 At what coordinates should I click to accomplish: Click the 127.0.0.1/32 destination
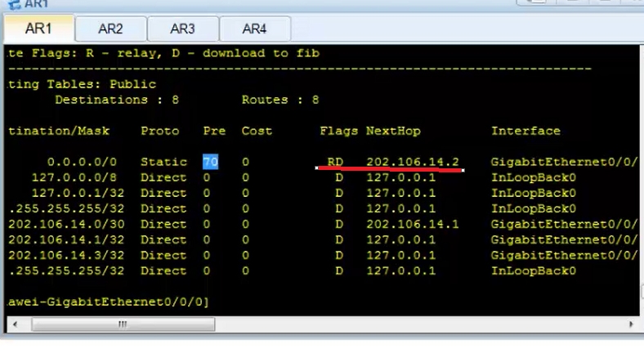coord(78,193)
